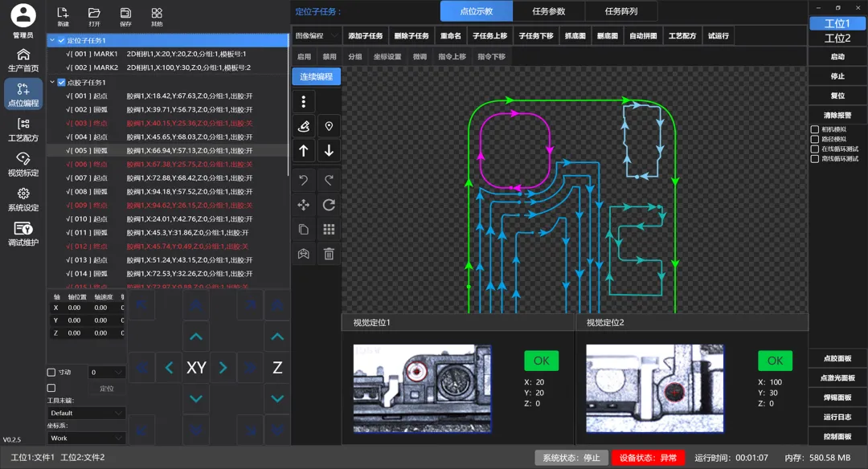Enable 路径模拟 checkbox
This screenshot has width=868, height=469.
pos(815,139)
